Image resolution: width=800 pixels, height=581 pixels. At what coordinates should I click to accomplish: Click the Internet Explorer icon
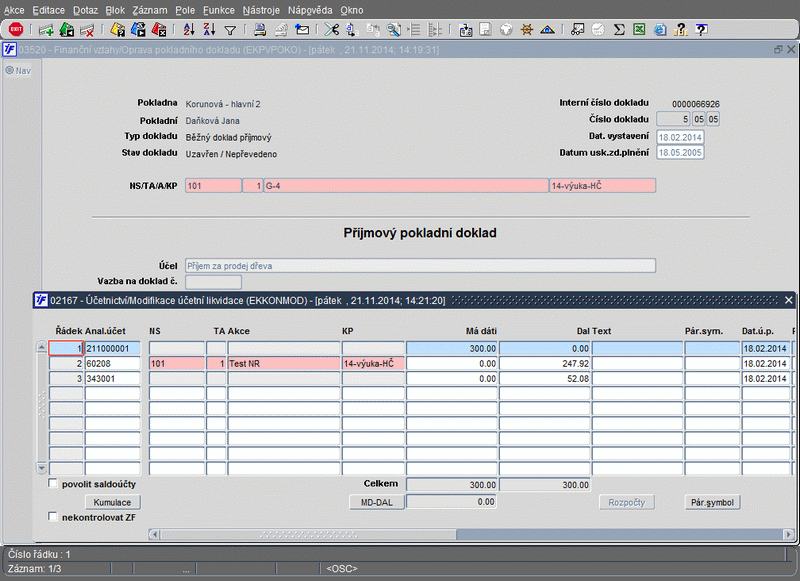[660, 30]
